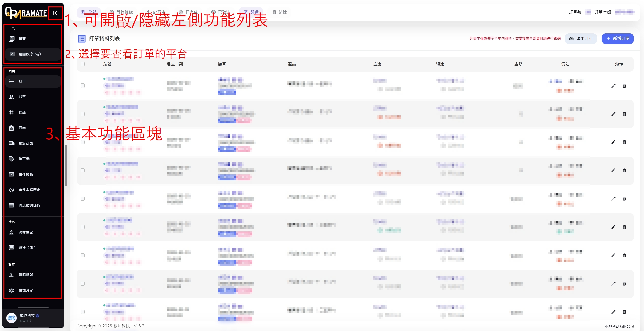This screenshot has height=331, width=644.
Task: Sort orders by the 建立日期 column header
Action: pos(175,64)
